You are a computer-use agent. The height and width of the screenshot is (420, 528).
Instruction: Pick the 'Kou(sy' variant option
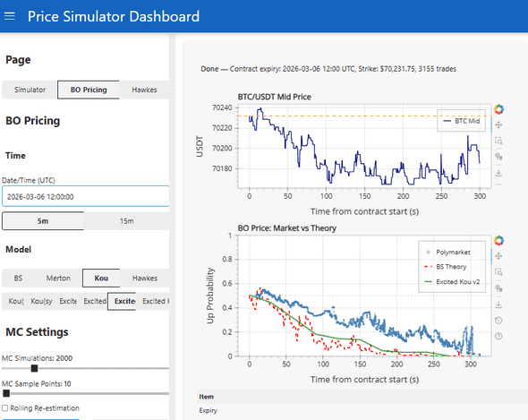tap(41, 301)
